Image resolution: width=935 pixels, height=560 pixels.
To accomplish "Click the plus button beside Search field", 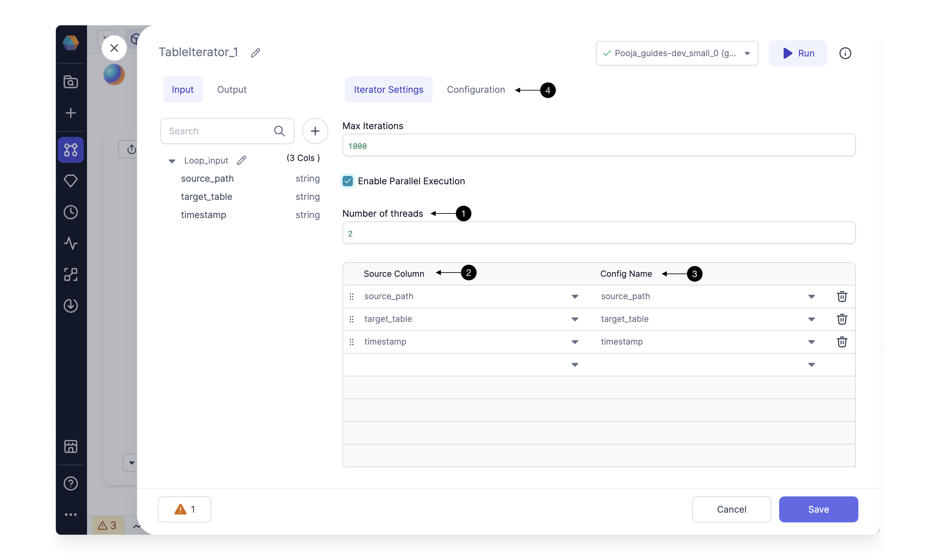I will [x=315, y=131].
